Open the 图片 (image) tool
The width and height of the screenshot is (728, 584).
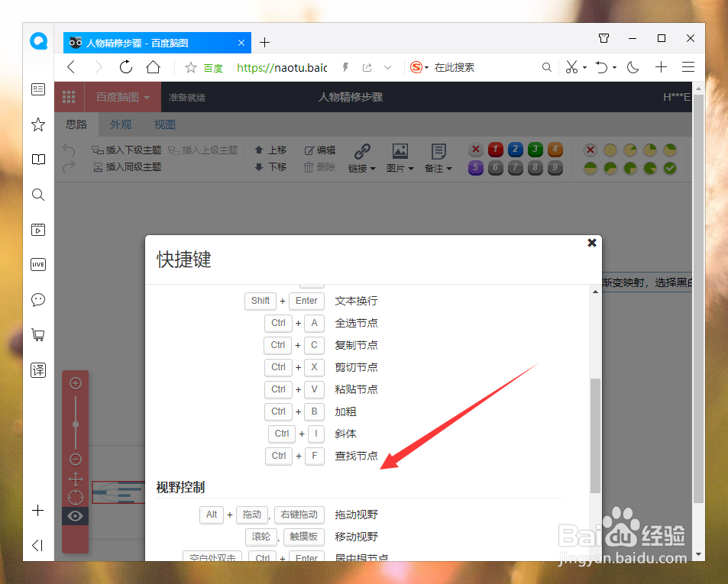coord(399,156)
